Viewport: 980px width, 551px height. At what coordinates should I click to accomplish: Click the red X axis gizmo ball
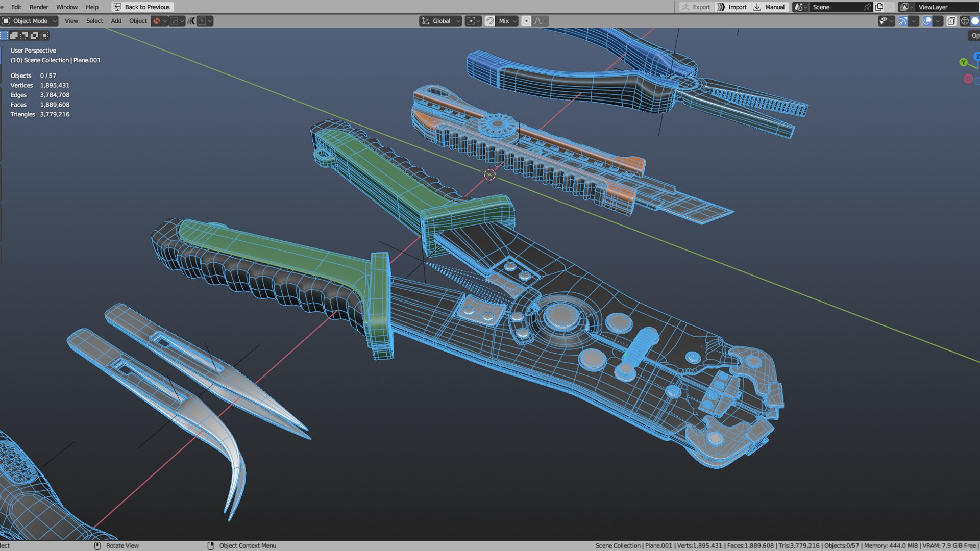[x=968, y=79]
